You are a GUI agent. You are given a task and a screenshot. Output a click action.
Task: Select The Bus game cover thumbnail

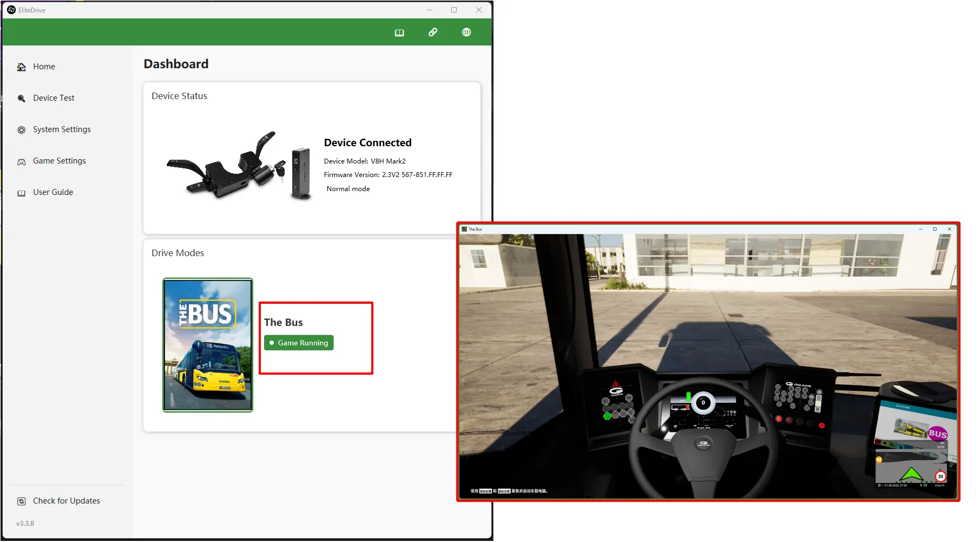pos(208,345)
